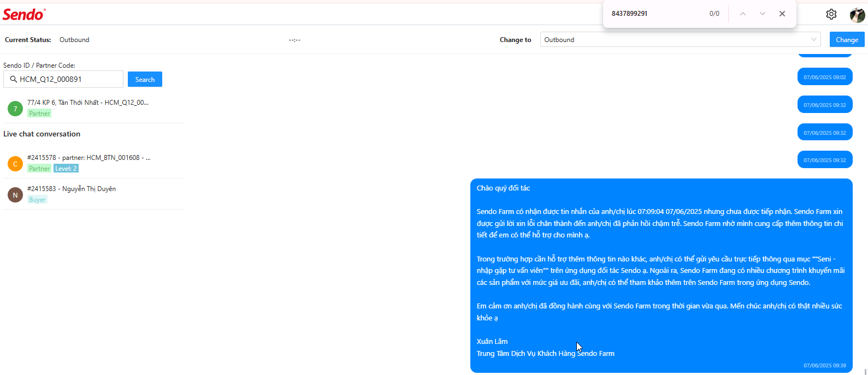The image size is (868, 375).
Task: Go to previous find result
Action: [x=743, y=14]
